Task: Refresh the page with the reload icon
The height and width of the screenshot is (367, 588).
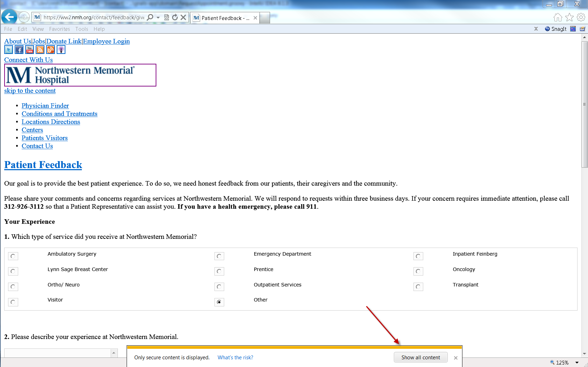Action: pyautogui.click(x=175, y=17)
